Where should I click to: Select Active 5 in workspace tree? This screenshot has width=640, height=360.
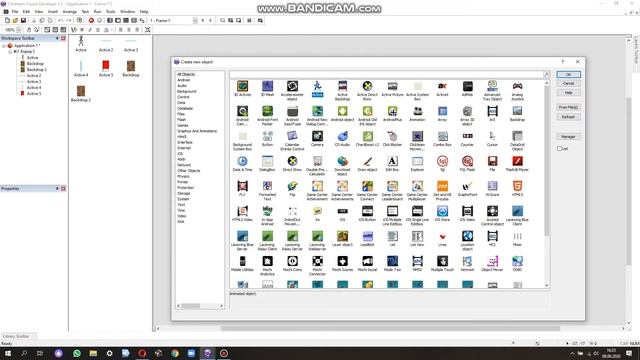[34, 93]
